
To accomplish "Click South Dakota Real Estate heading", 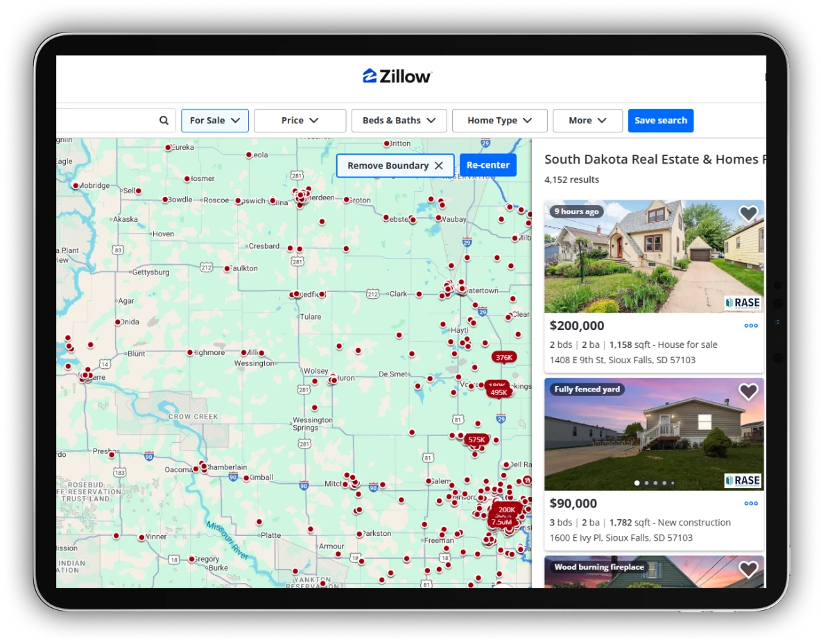I will (655, 159).
